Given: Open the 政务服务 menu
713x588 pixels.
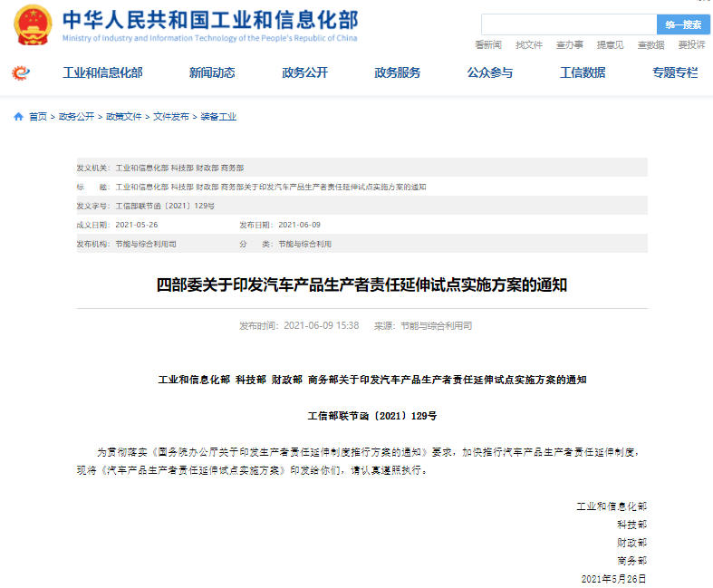Looking at the screenshot, I should 397,73.
